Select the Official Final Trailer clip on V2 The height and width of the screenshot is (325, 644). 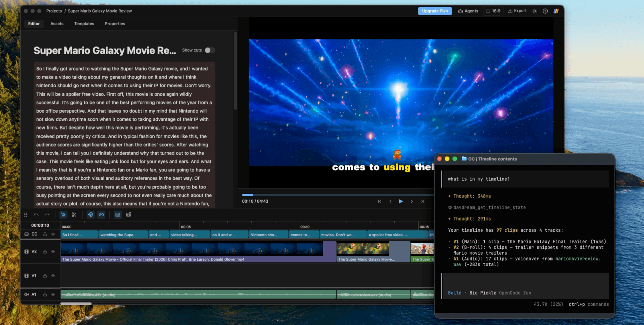198,252
